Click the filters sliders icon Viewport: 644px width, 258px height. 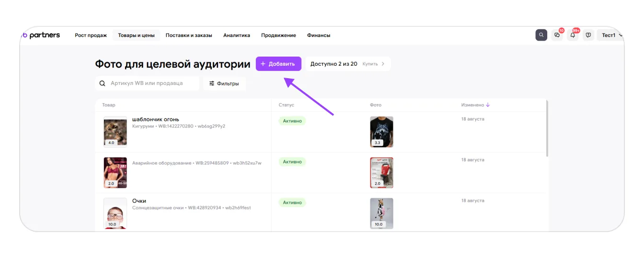[212, 83]
